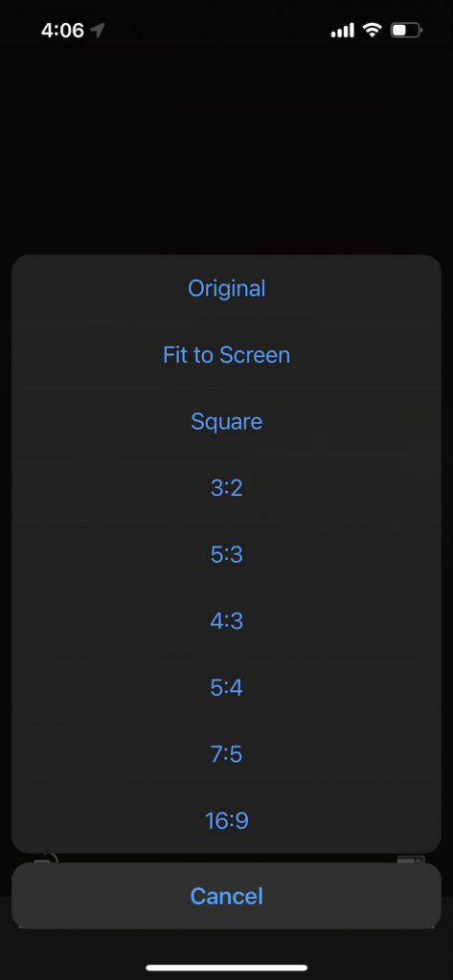Choose the 7:5 aspect ratio
The width and height of the screenshot is (453, 980).
pyautogui.click(x=226, y=754)
